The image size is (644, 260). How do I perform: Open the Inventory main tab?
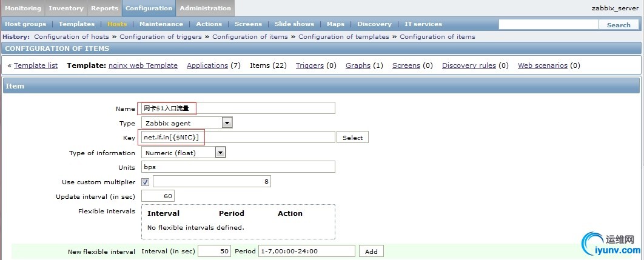point(66,8)
